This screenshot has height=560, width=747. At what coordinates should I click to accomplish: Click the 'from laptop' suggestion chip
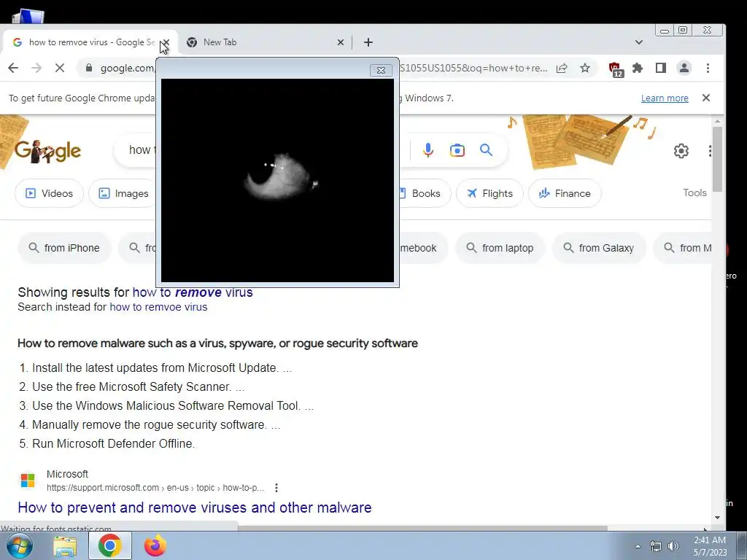[x=500, y=248]
